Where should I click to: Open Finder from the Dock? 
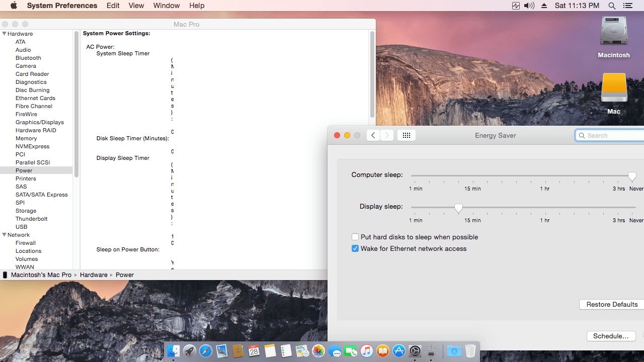point(174,351)
